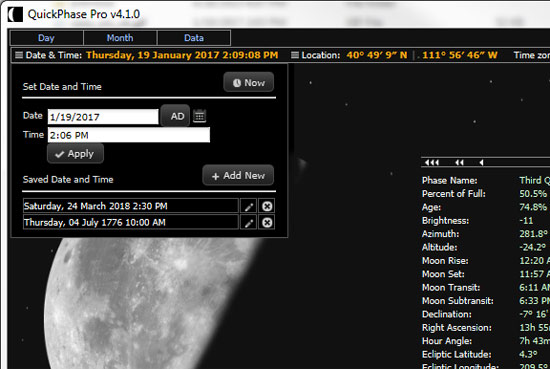Edit the Saturday, 24 March 2018 entry
Screen dimensions: 550x369
coord(249,206)
